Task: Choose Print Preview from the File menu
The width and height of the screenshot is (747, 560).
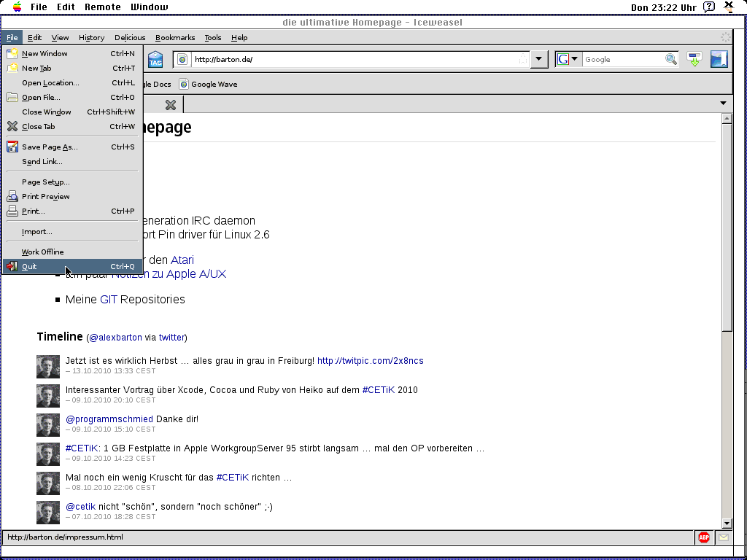Action: [72, 197]
